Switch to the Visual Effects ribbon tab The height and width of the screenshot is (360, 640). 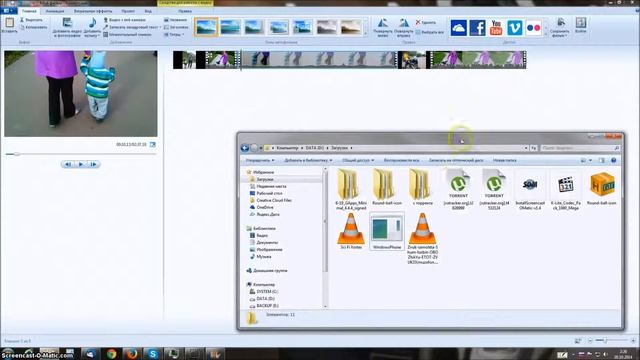click(x=93, y=11)
